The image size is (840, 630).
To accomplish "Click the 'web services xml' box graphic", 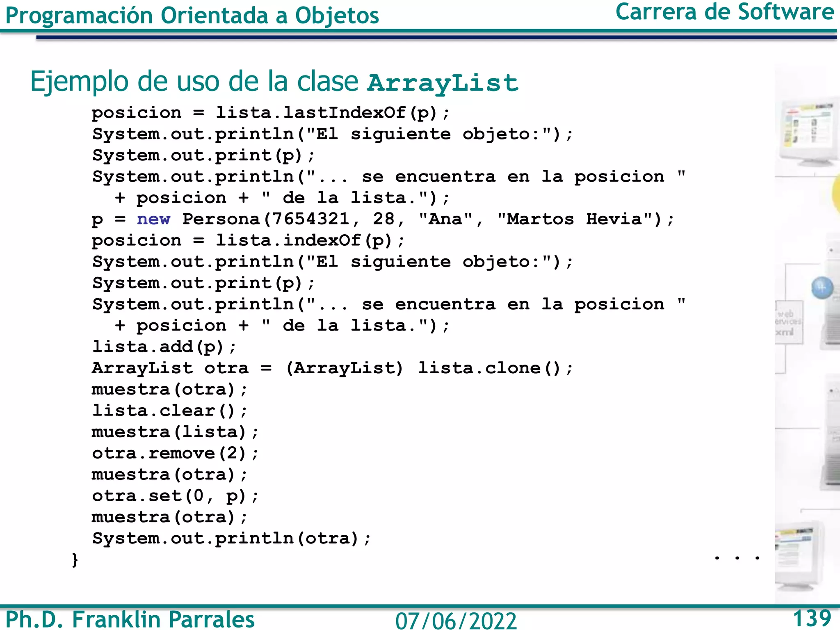I will 789,322.
